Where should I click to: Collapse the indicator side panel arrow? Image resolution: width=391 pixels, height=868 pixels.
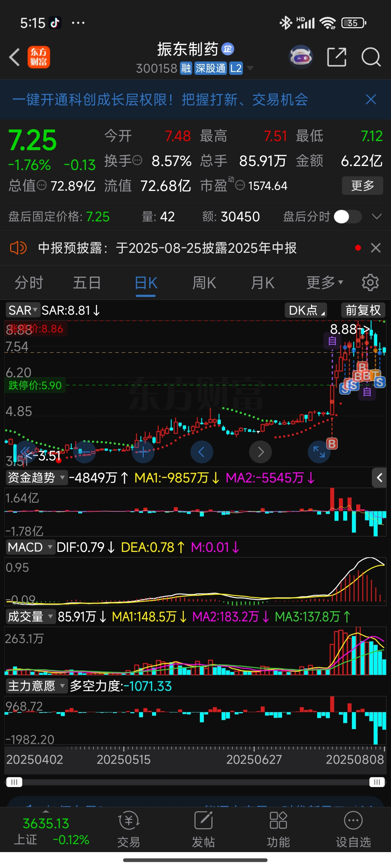[379, 478]
